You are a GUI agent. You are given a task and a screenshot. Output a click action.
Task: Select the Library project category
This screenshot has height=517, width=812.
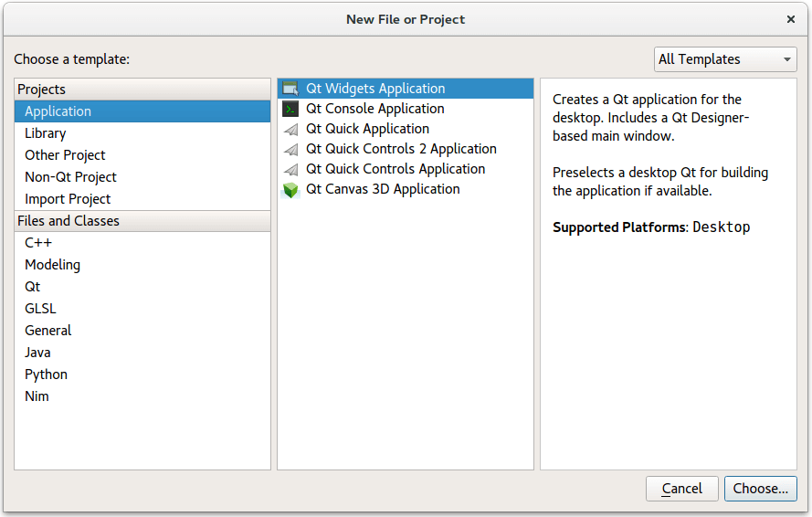click(46, 133)
